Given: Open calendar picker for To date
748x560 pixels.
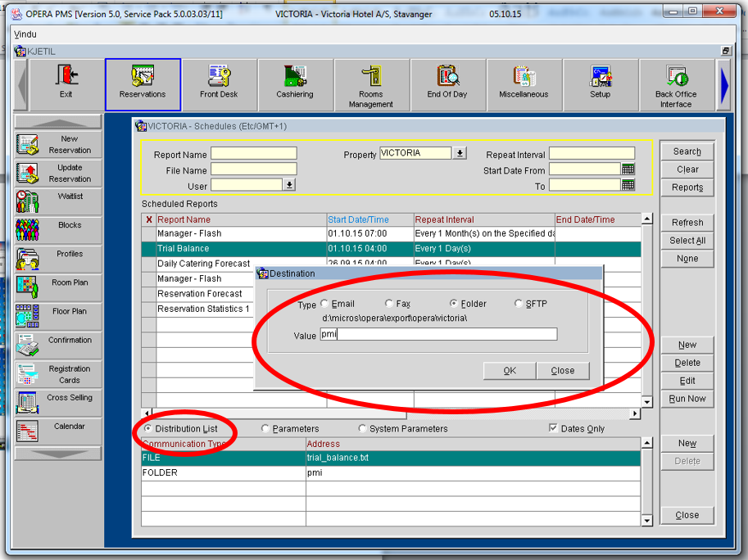Looking at the screenshot, I should pos(628,185).
